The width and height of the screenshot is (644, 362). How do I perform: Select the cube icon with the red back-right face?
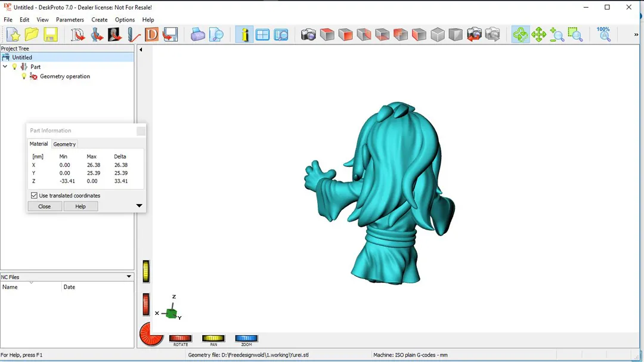tap(364, 35)
